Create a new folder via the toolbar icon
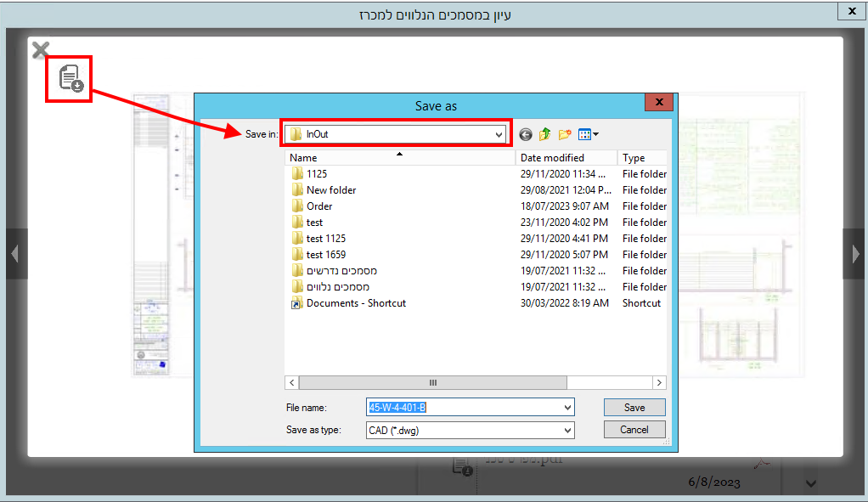868x502 pixels. 565,134
